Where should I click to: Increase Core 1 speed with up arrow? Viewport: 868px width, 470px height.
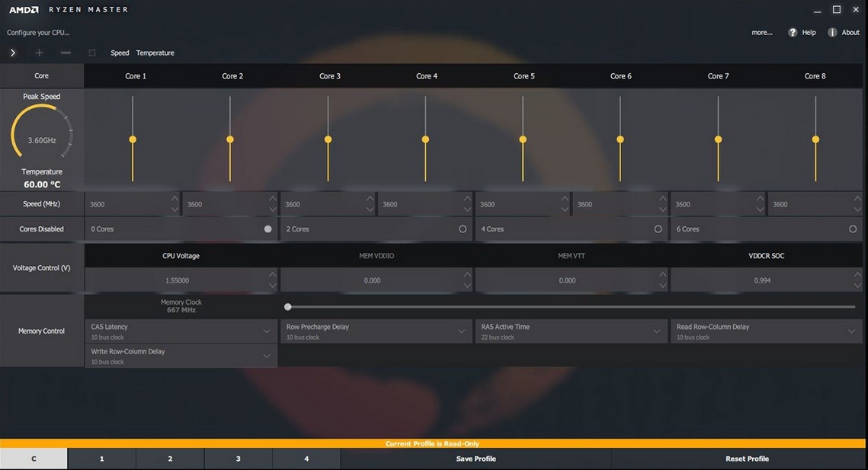[x=175, y=199]
